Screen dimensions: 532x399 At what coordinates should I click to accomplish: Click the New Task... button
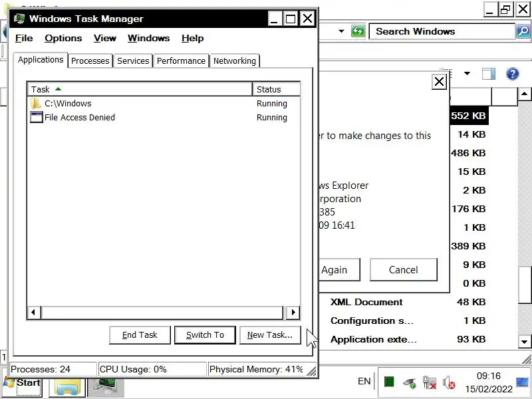270,335
